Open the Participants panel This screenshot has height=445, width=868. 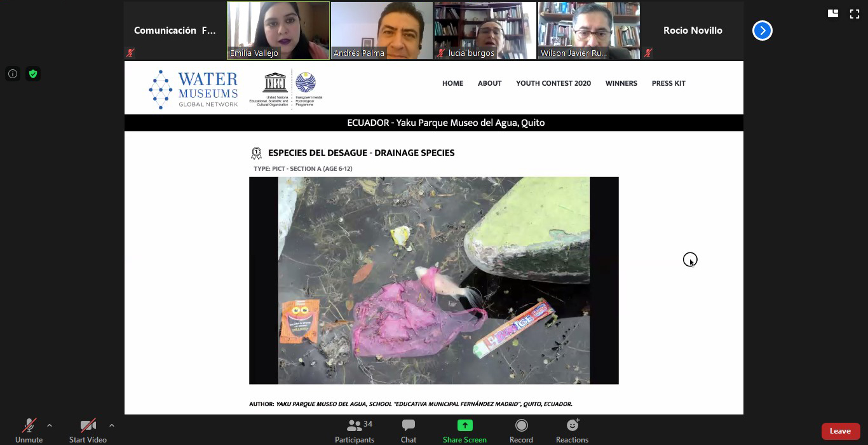click(355, 430)
